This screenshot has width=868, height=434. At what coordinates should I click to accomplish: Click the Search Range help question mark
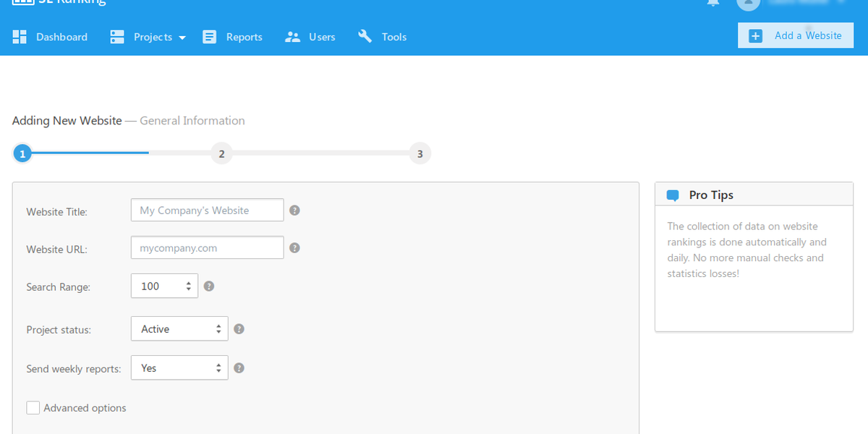click(x=209, y=286)
